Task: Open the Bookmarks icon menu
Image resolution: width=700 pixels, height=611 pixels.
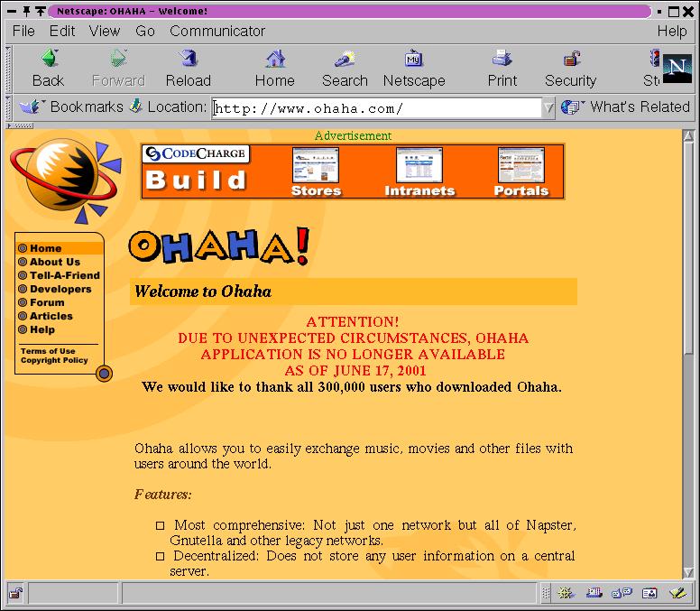Action: click(31, 106)
